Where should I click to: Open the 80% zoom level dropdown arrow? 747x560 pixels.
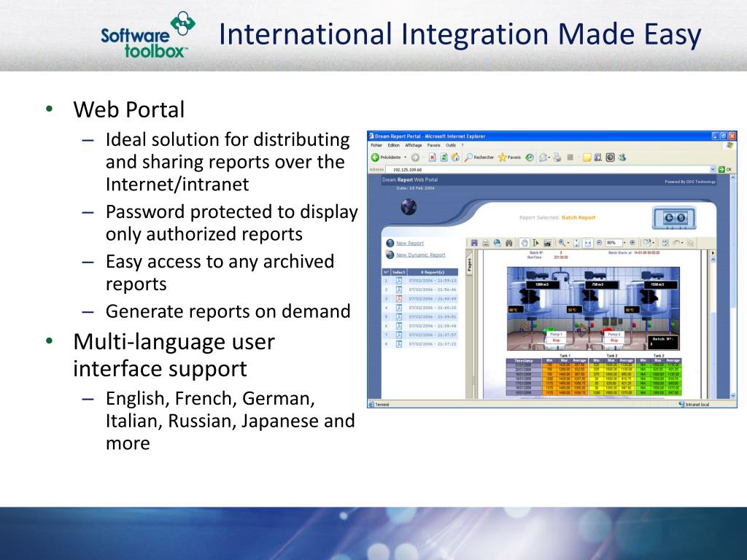624,243
